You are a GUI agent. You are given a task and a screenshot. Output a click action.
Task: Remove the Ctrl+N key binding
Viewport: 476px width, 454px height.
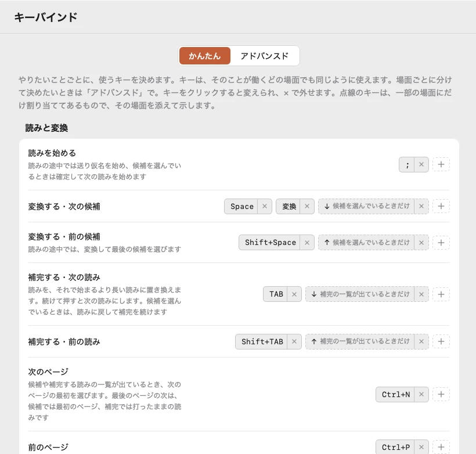tap(421, 394)
